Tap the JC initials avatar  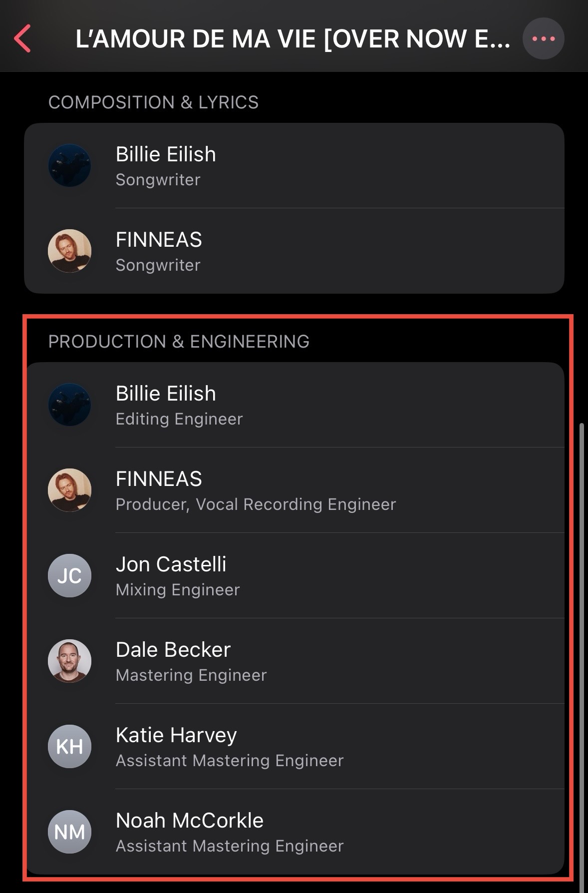point(69,575)
